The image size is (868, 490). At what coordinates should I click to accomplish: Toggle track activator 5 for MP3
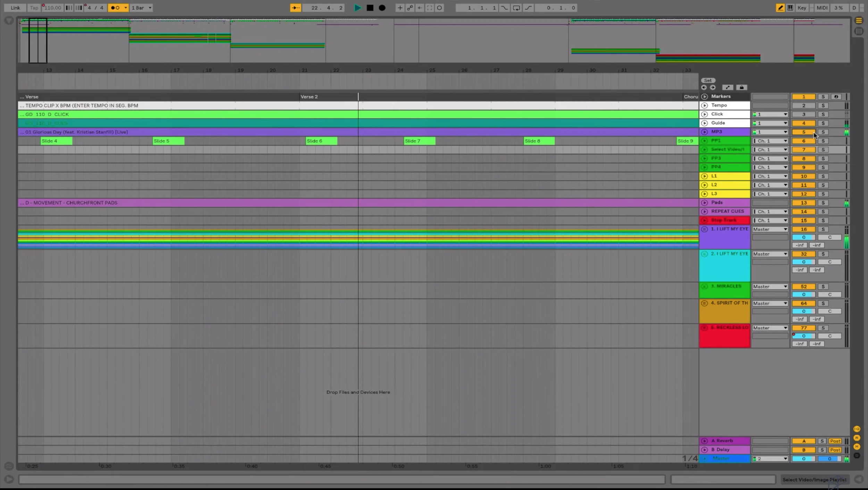click(803, 132)
